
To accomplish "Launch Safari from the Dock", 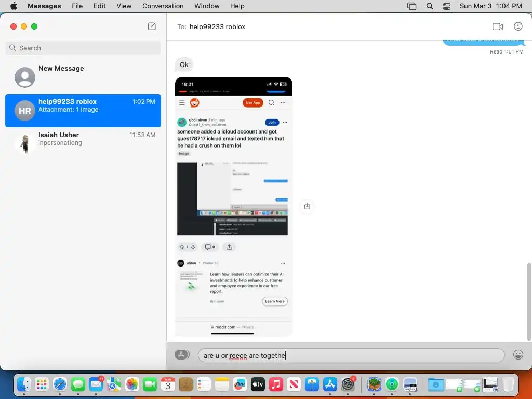I will [x=60, y=384].
